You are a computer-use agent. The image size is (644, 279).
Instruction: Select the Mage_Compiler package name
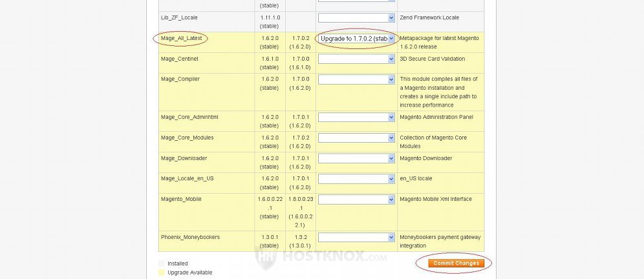click(x=180, y=79)
